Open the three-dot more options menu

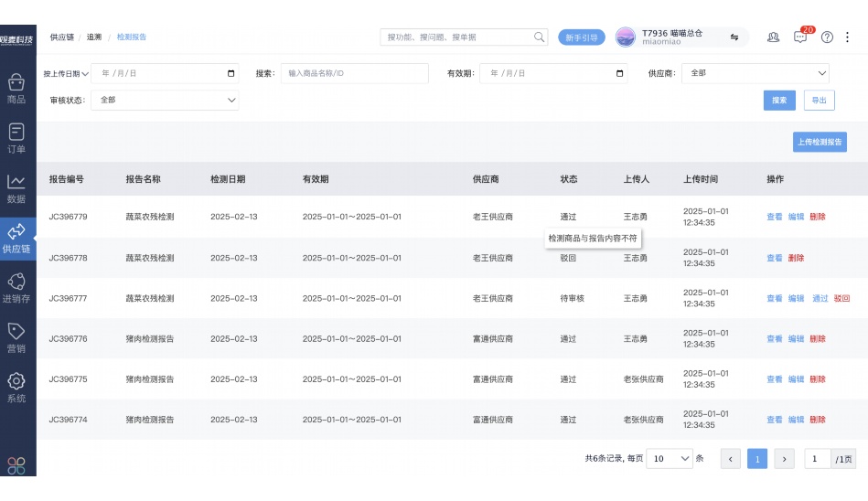pos(848,37)
